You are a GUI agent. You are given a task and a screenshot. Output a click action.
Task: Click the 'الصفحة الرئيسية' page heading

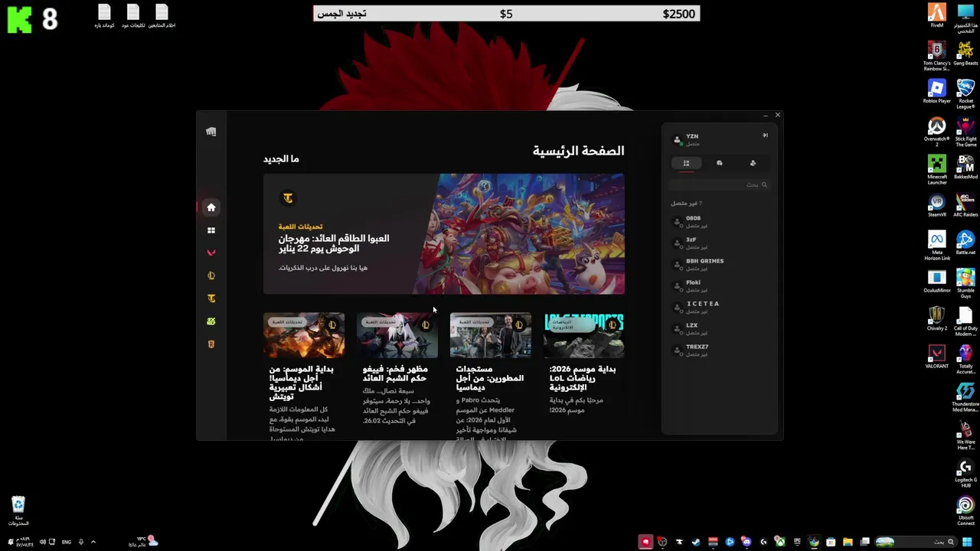coord(579,151)
